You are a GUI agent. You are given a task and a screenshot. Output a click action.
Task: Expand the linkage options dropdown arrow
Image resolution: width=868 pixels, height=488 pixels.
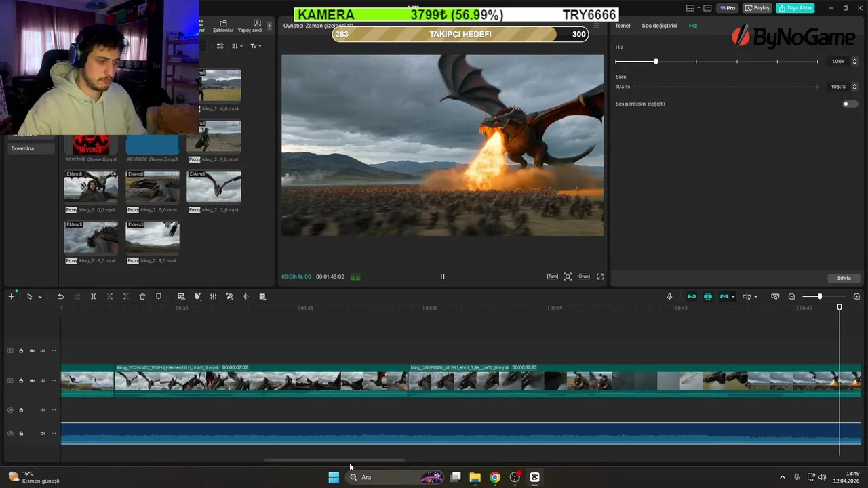pyautogui.click(x=733, y=297)
